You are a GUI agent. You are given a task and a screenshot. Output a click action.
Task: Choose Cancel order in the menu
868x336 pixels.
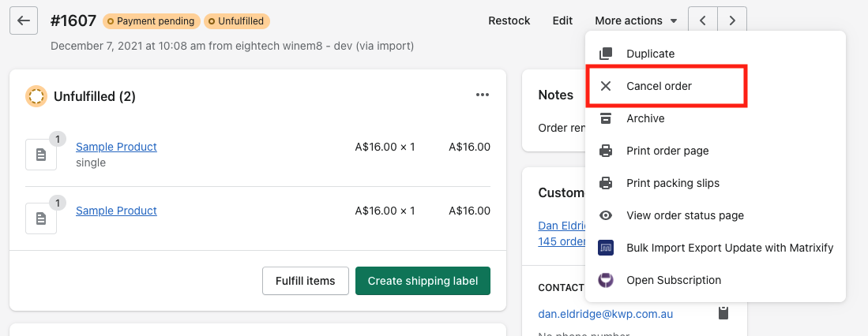[716, 86]
